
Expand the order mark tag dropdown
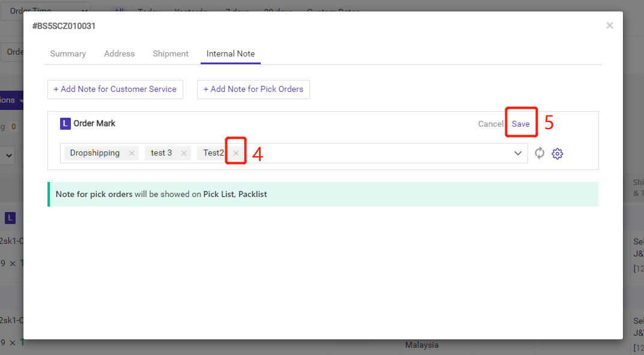point(517,153)
